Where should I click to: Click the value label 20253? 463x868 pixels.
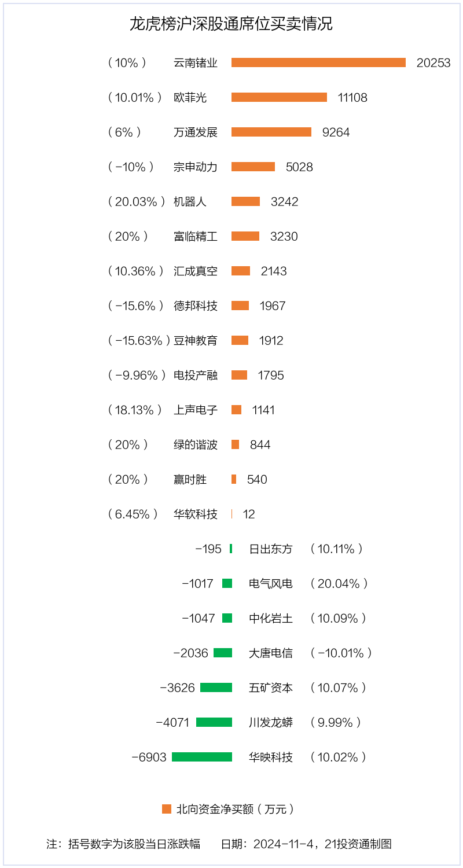click(x=433, y=63)
